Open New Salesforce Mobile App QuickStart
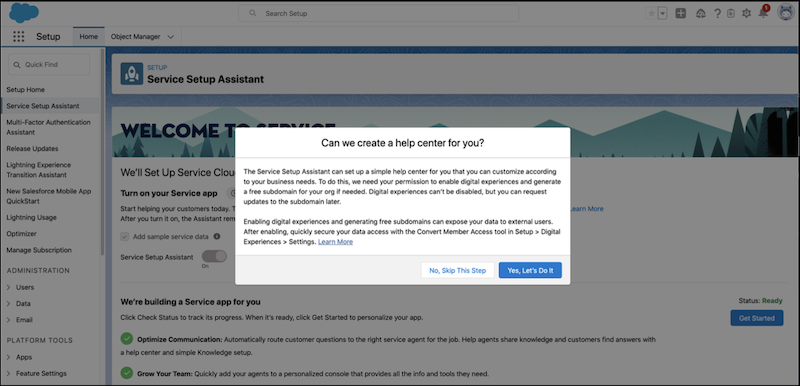Screen dimensions: 800x386 (48, 196)
